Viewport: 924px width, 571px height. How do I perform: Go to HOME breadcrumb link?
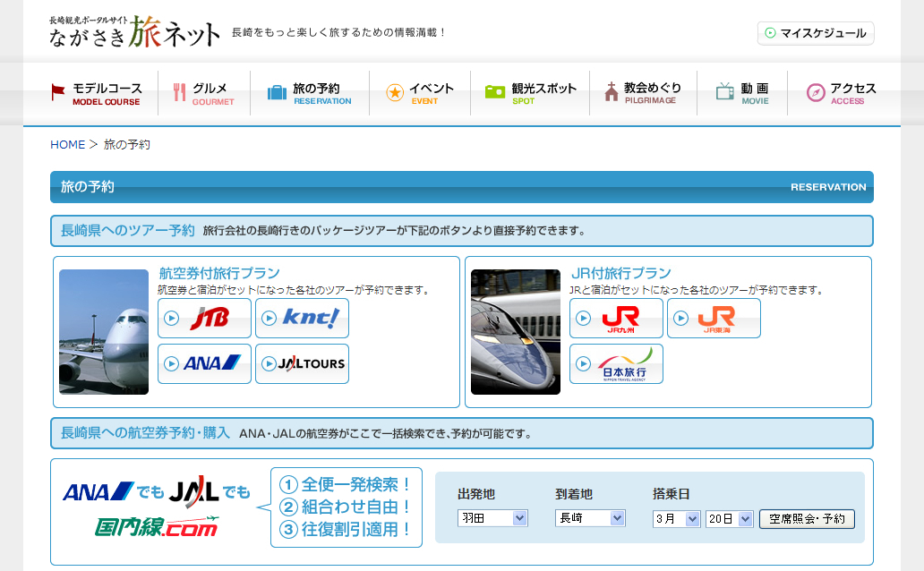(68, 144)
